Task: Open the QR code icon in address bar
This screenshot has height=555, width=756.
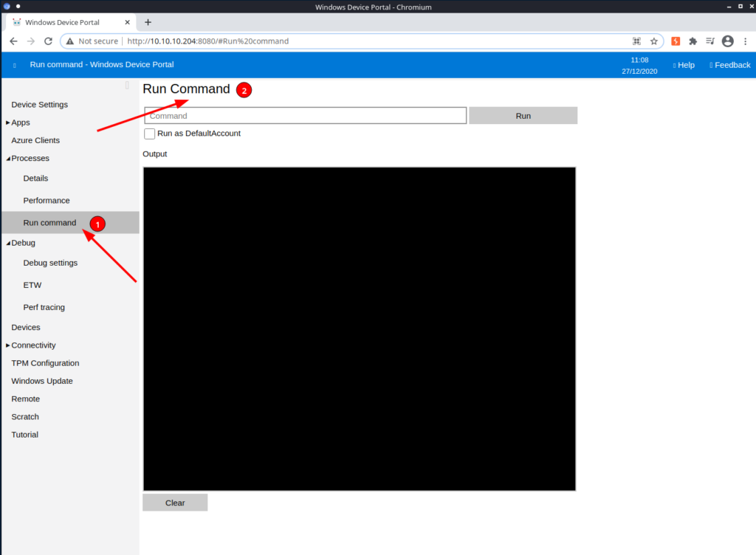Action: (x=636, y=41)
